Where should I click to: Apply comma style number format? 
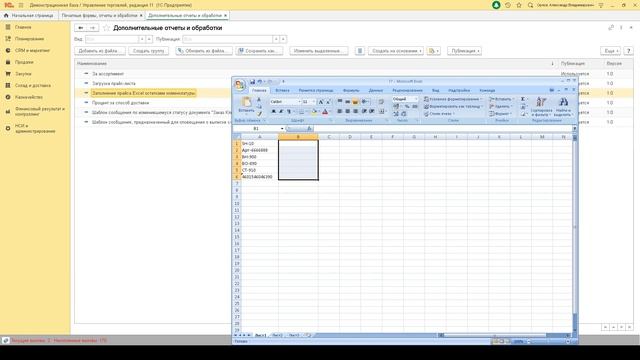pos(415,107)
